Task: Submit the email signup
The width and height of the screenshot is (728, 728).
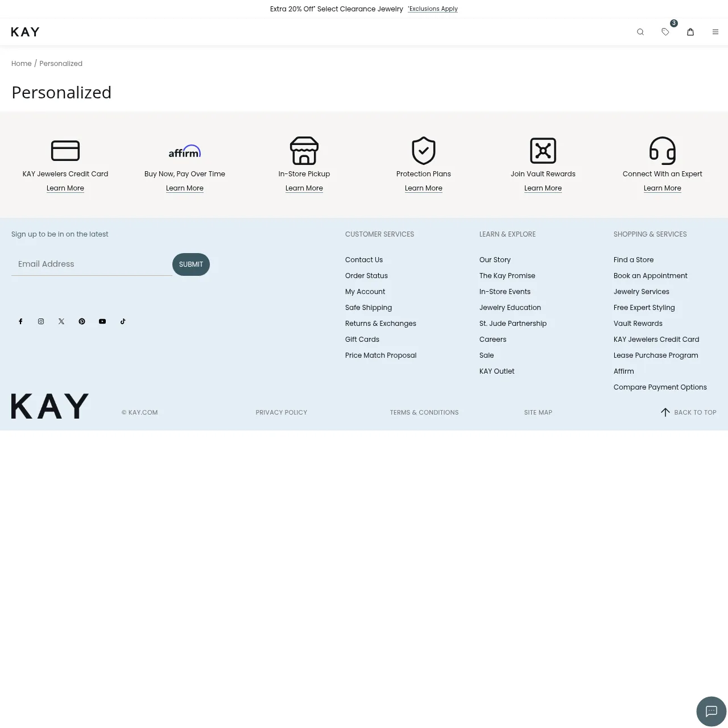Action: pyautogui.click(x=191, y=264)
